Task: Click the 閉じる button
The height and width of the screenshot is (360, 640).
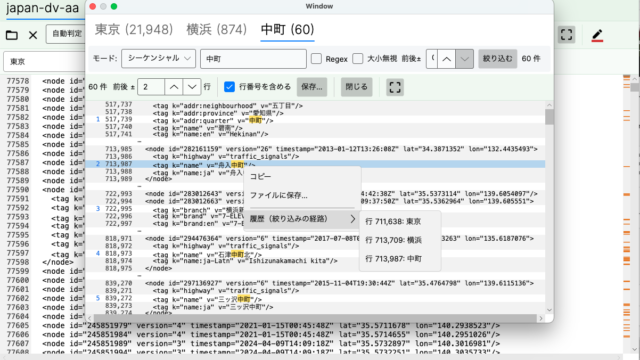Action: (x=356, y=87)
